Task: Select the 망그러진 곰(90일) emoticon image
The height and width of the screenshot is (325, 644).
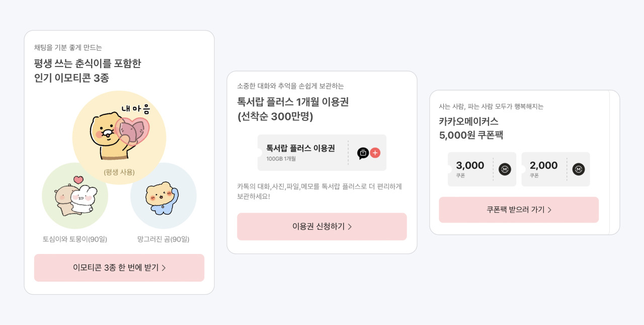Action: point(164,197)
